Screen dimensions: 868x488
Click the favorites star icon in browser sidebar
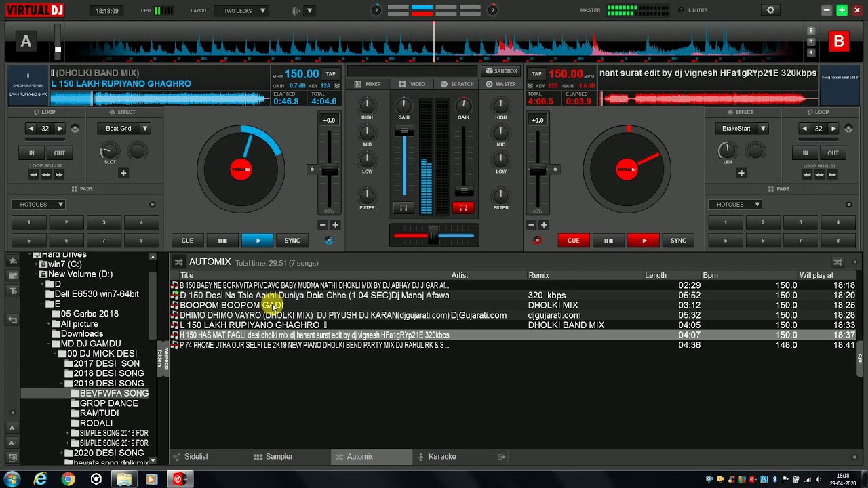click(12, 260)
